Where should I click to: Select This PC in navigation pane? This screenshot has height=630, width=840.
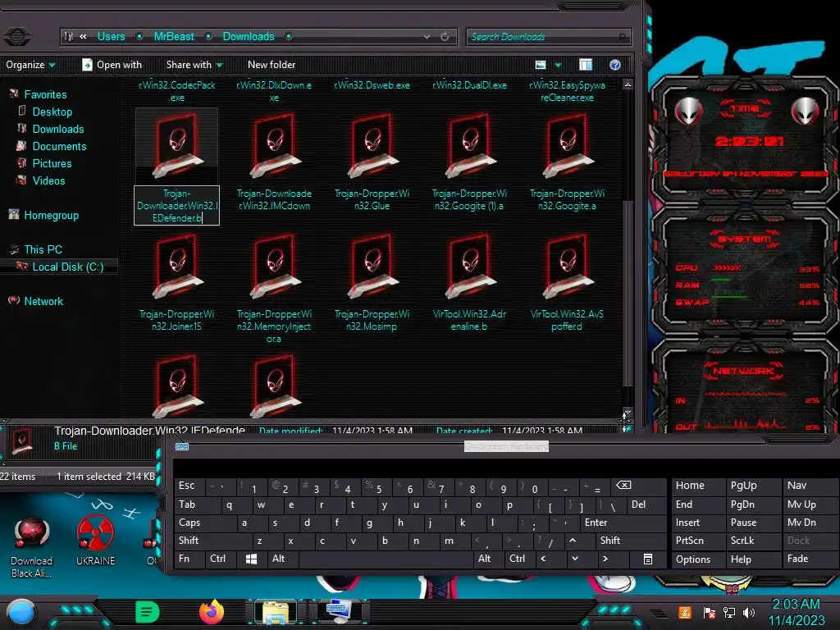click(43, 249)
